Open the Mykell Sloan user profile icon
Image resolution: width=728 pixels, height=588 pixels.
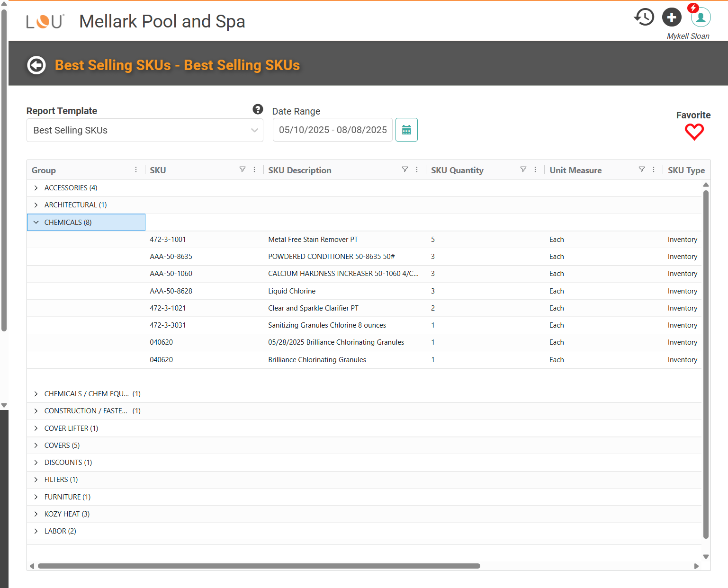tap(701, 18)
